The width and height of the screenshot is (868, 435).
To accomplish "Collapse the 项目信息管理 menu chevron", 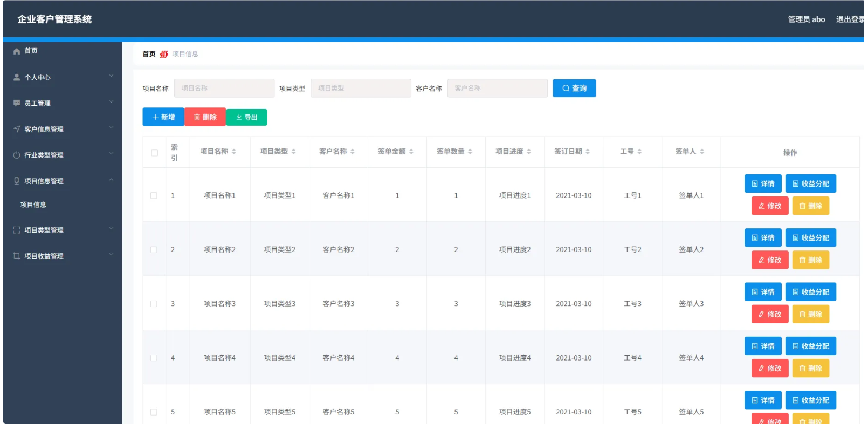I will (x=111, y=180).
